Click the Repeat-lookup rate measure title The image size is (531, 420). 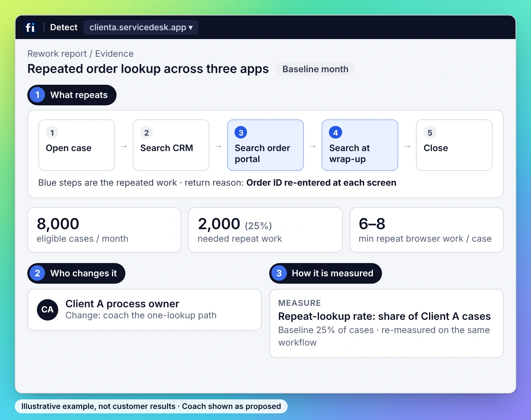(x=385, y=316)
